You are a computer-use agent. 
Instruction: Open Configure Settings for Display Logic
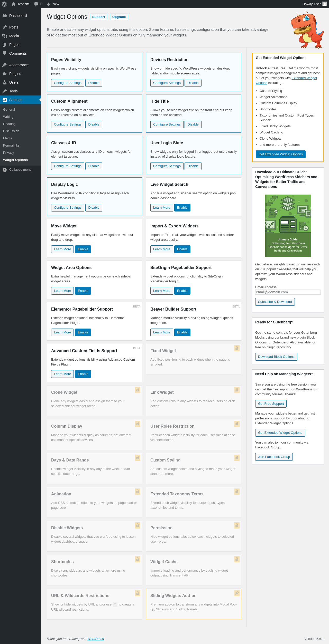pyautogui.click(x=68, y=208)
